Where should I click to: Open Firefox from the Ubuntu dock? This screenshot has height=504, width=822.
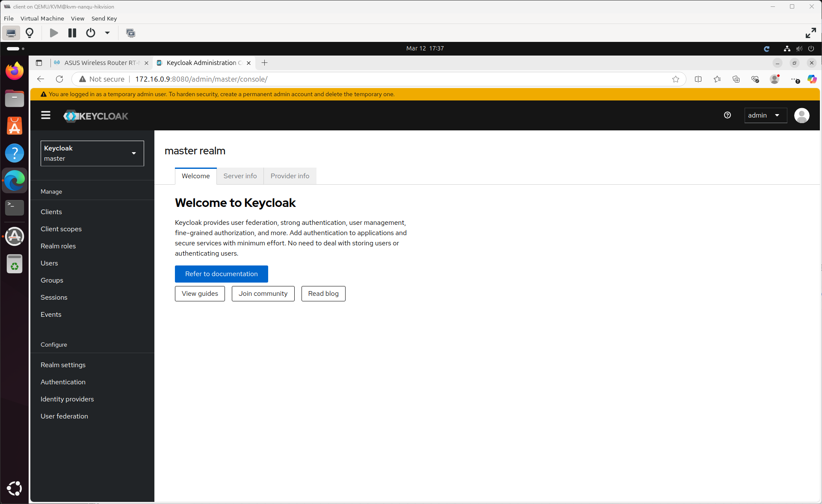(15, 71)
